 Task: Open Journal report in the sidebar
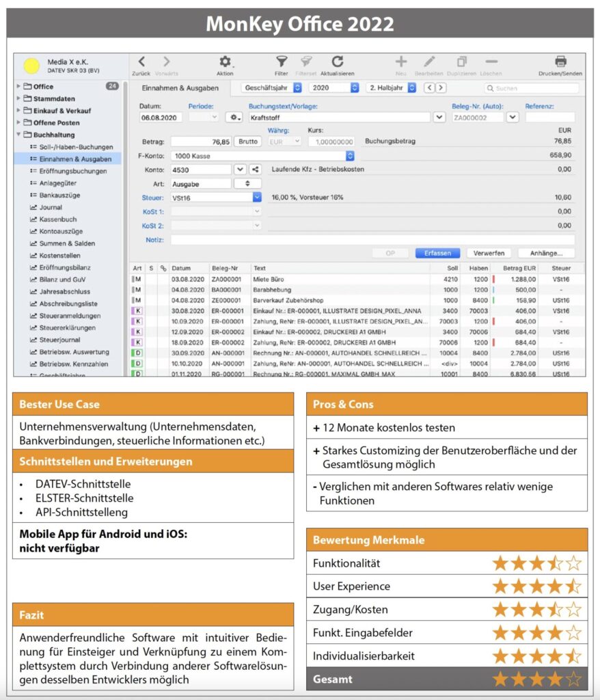coord(51,207)
